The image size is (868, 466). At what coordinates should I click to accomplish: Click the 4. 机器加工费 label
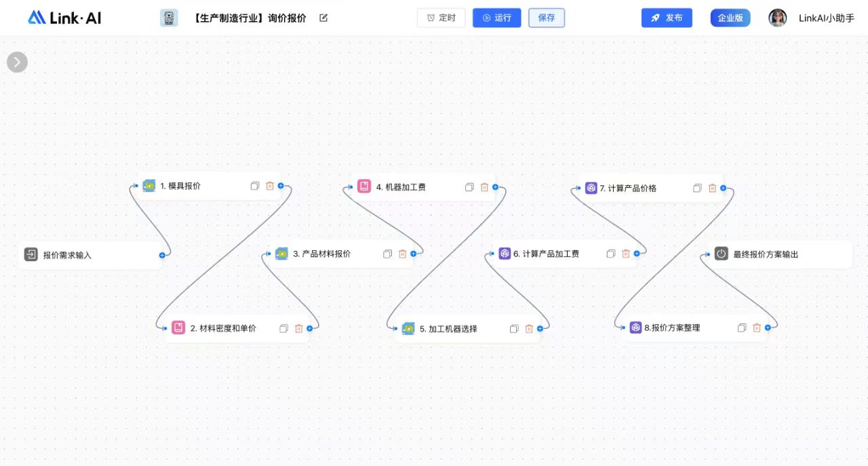point(401,187)
